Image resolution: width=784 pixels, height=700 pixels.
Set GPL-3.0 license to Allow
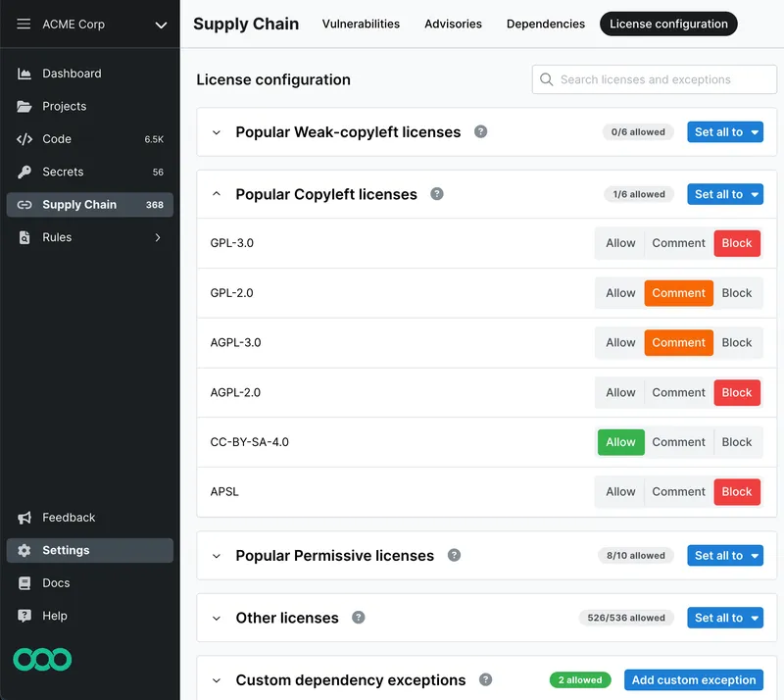click(x=620, y=243)
